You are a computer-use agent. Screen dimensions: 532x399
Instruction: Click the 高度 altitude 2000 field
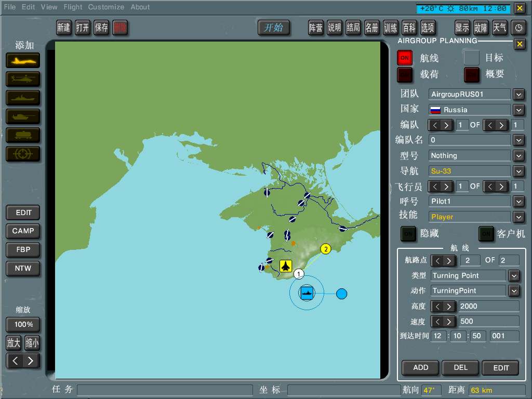click(x=488, y=307)
